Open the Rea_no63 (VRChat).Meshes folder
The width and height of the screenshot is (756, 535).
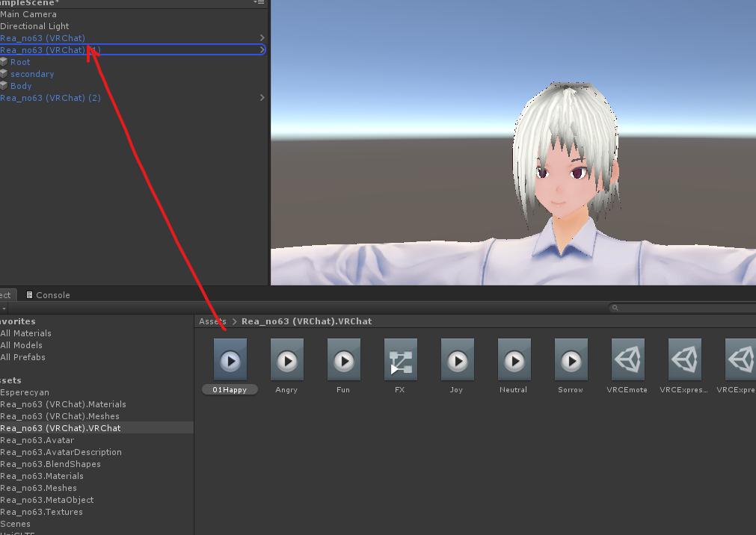[60, 416]
